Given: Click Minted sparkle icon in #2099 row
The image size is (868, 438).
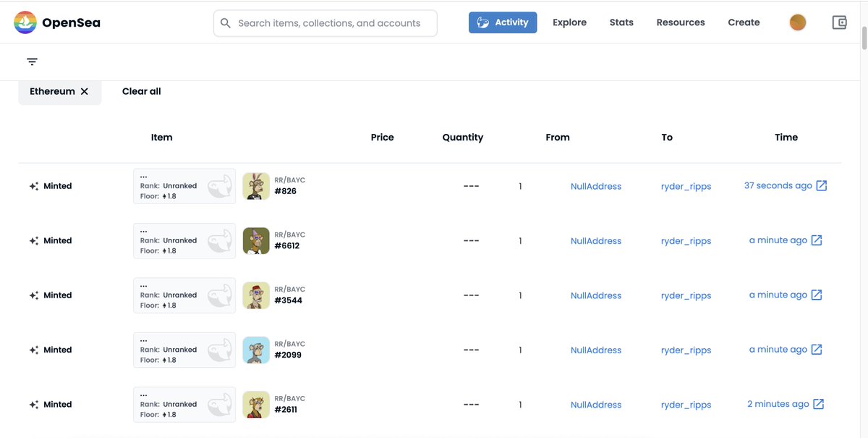Looking at the screenshot, I should point(33,350).
